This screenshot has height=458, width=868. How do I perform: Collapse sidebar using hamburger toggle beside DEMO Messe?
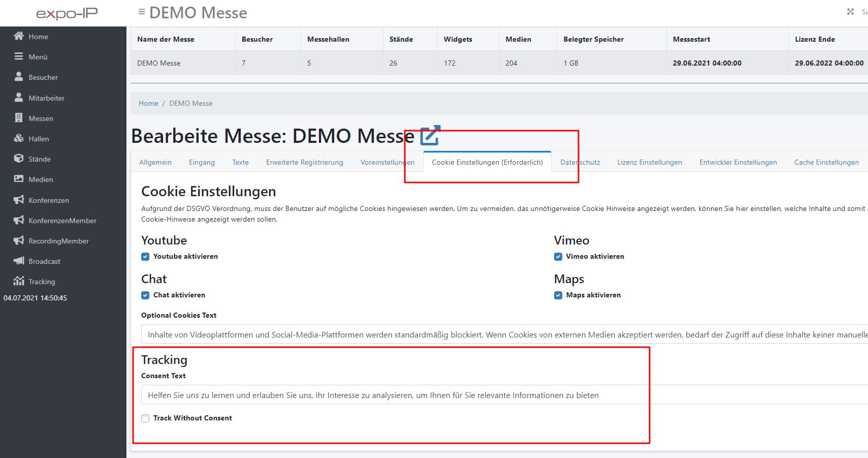pos(142,12)
